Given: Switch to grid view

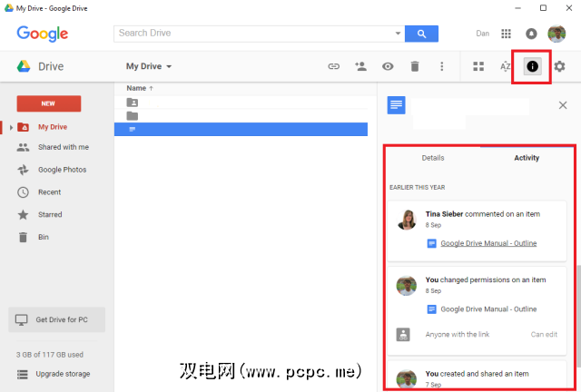Looking at the screenshot, I should coord(478,66).
